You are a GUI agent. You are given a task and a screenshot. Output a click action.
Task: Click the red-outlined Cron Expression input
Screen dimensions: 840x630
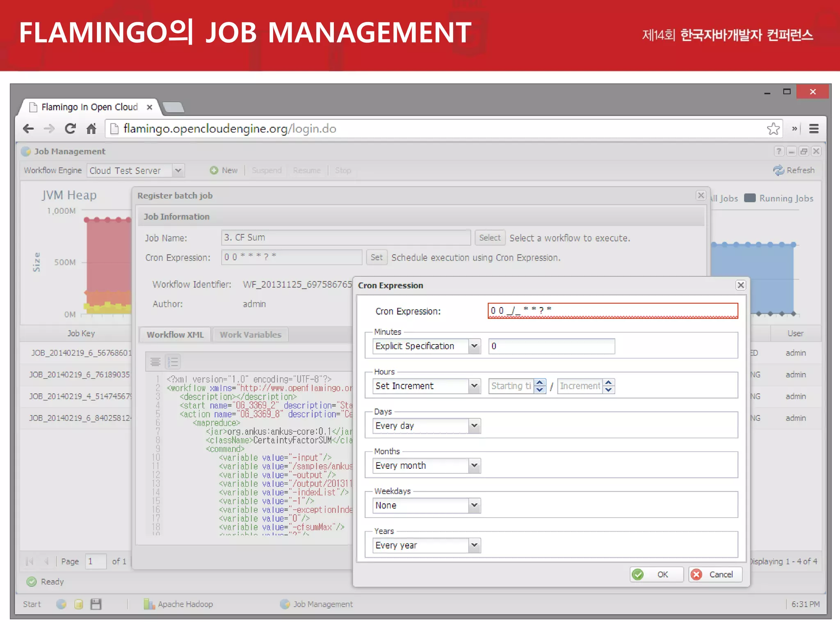[x=613, y=310]
